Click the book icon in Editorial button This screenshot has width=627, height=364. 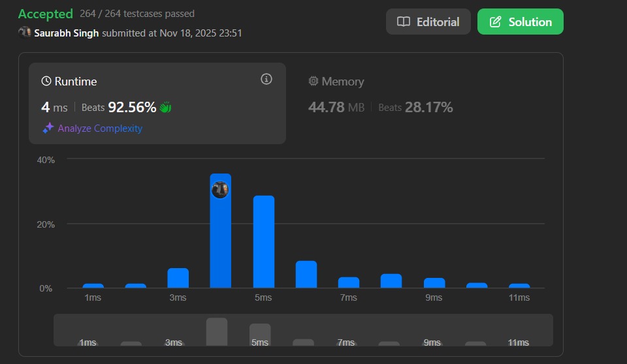pos(404,22)
